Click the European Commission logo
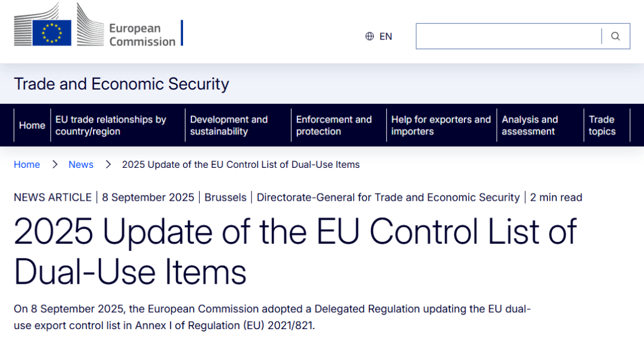This screenshot has height=338, width=644. click(95, 28)
